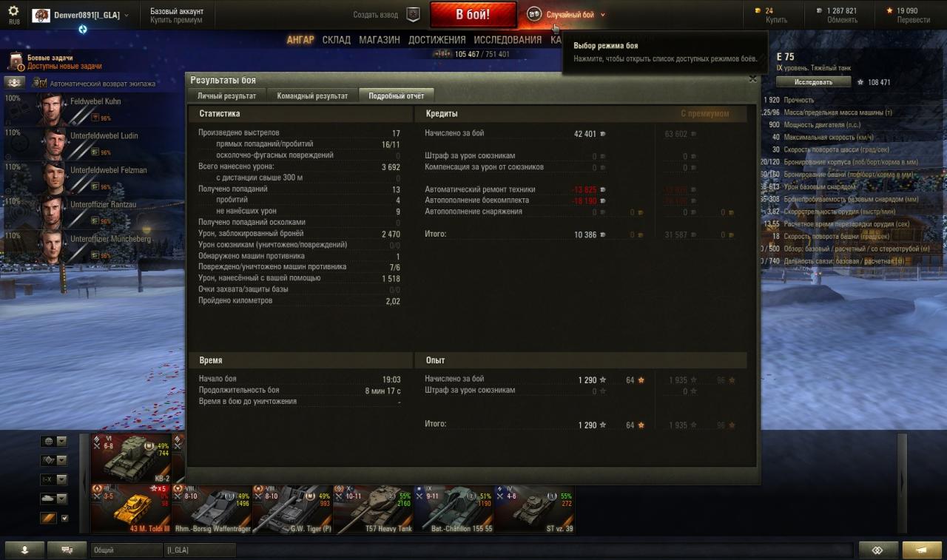
Task: Switch to Личный результат tab
Action: (x=226, y=95)
